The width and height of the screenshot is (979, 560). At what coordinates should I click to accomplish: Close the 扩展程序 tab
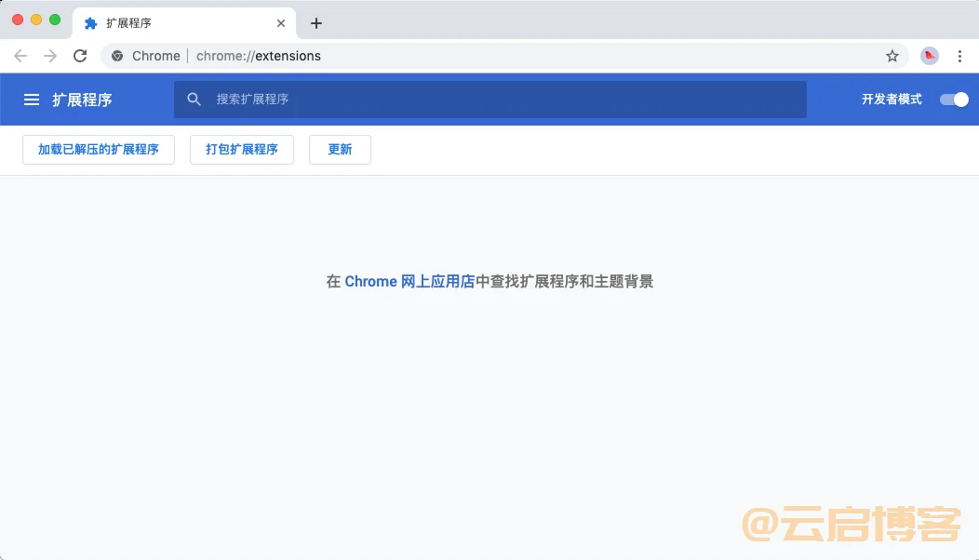pos(281,23)
